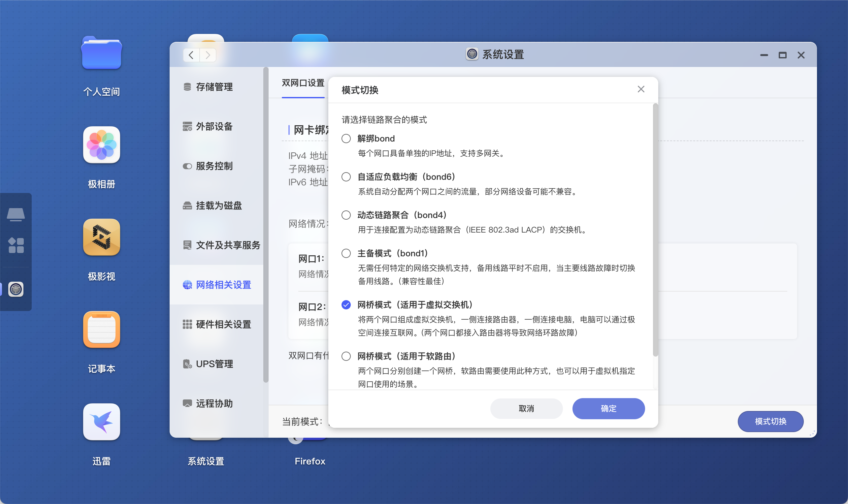Open 存储管理 in the sidebar
Screen dimensions: 848x504
coord(217,87)
